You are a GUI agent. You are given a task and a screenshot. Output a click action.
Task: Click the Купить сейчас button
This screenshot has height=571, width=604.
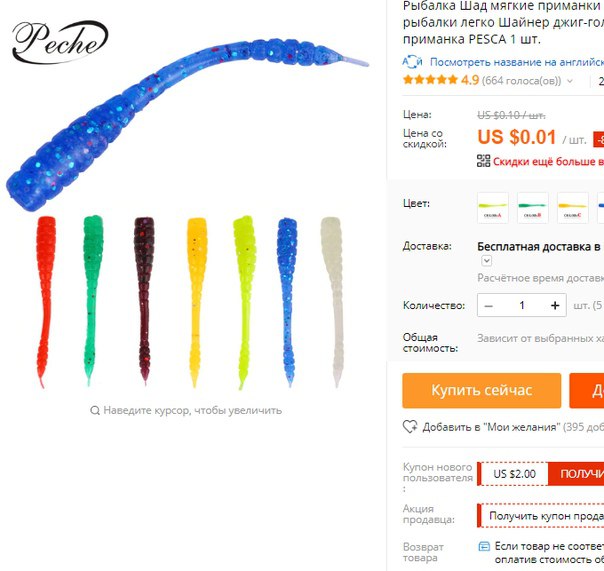(x=482, y=390)
